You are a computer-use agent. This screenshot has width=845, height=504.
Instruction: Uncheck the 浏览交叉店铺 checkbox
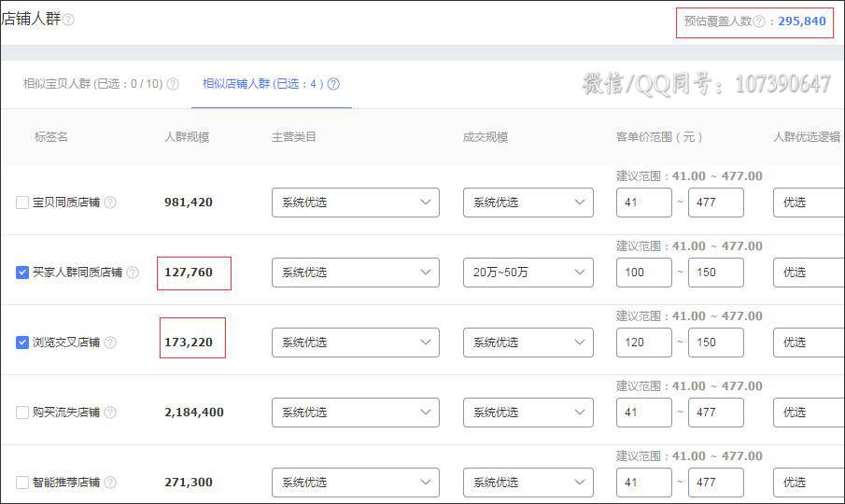tap(22, 343)
